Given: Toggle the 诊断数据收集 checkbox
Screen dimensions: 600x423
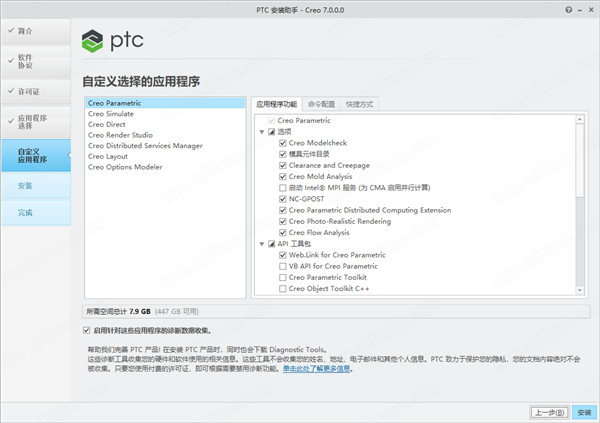Looking at the screenshot, I should [x=86, y=330].
